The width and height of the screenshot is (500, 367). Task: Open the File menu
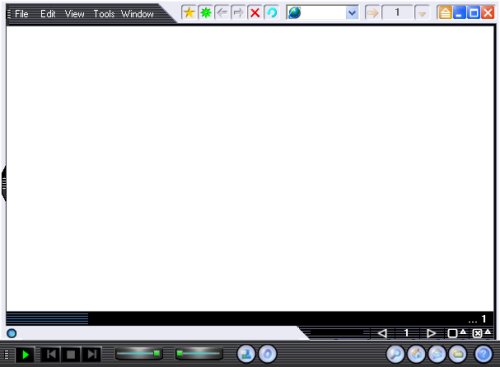tap(22, 14)
